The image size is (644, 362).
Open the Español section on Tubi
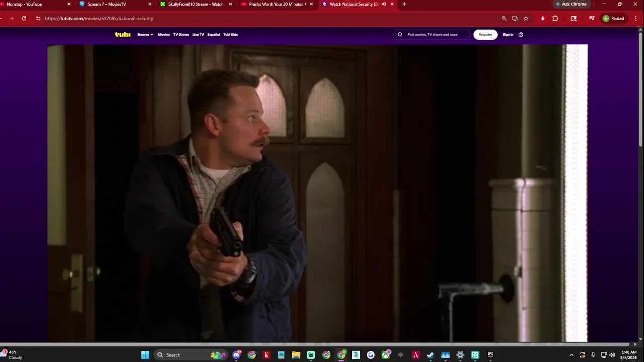point(214,35)
